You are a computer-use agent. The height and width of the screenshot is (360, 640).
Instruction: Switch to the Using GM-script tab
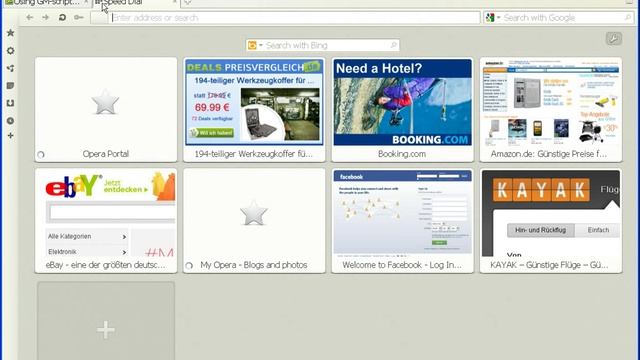click(46, 2)
